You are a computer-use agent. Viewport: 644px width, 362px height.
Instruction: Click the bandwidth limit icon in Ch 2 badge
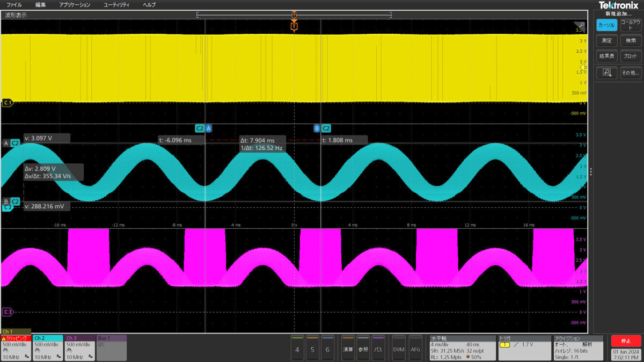tap(58, 357)
